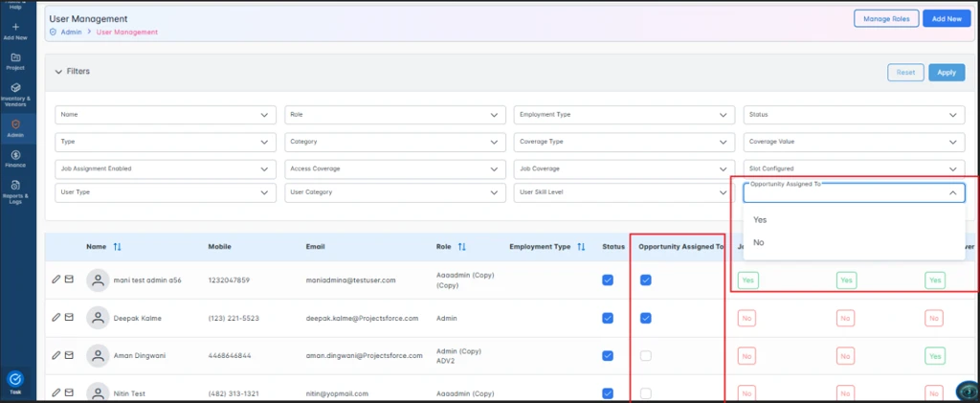The height and width of the screenshot is (403, 980).
Task: Click the Add New plus icon in sidebar
Action: coord(15,29)
